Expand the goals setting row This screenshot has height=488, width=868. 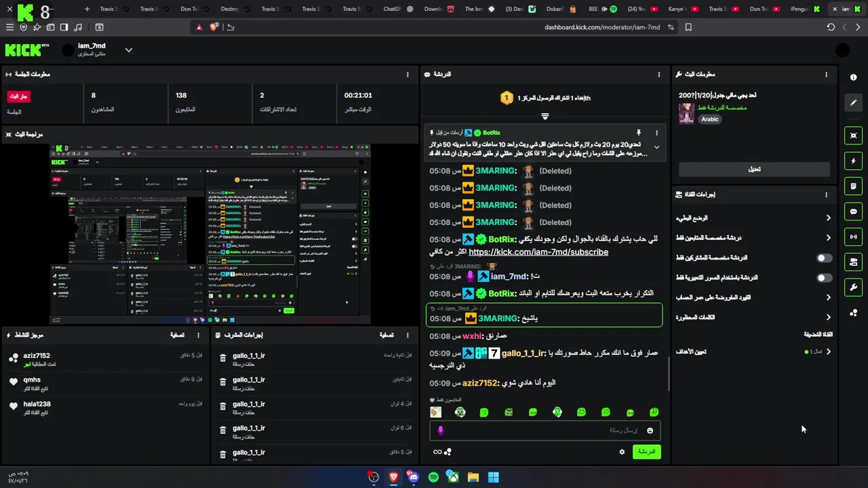[x=753, y=352]
